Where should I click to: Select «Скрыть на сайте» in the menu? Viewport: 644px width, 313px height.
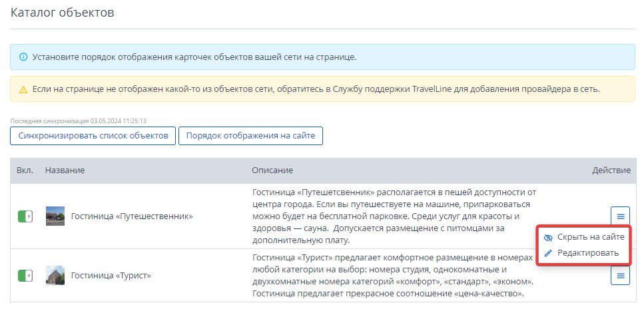(x=583, y=237)
